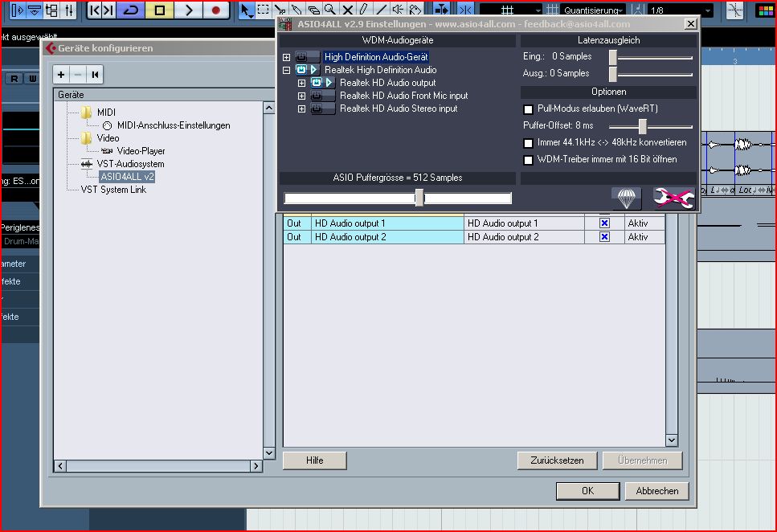Expand Realtek HD Audio Stereo input node
This screenshot has width=777, height=532.
pyautogui.click(x=301, y=108)
